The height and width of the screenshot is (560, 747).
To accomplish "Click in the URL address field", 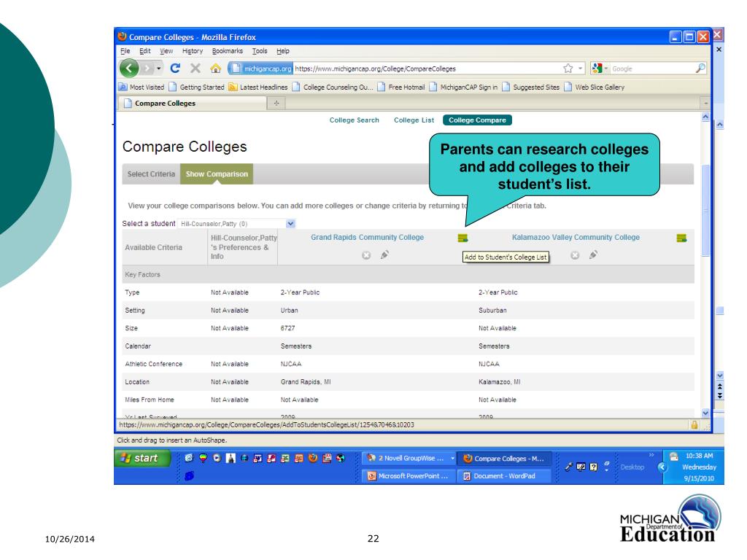I will [x=426, y=69].
